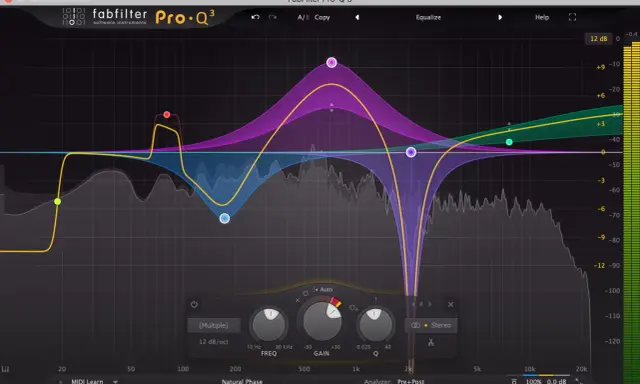Open the 12 dB display range dropdown
Viewport: 640px width, 384px height.
599,38
